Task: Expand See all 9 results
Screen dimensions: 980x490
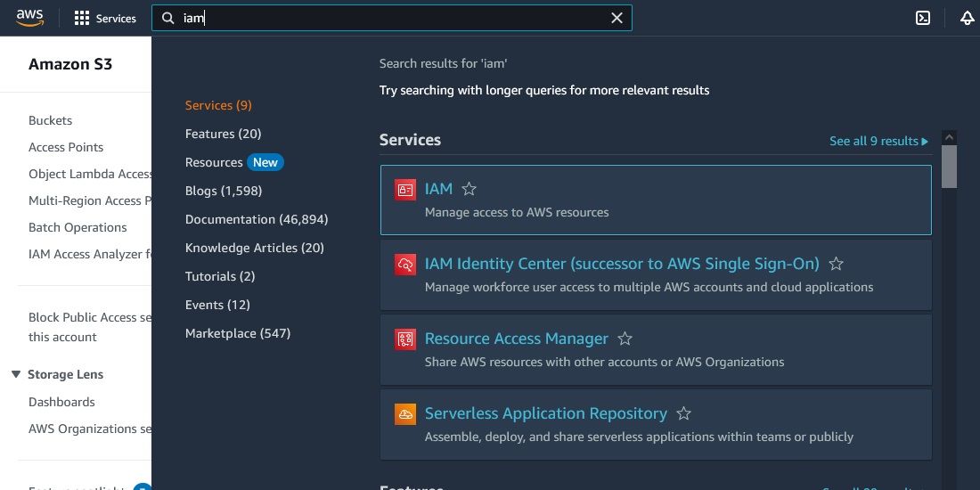Action: 878,141
